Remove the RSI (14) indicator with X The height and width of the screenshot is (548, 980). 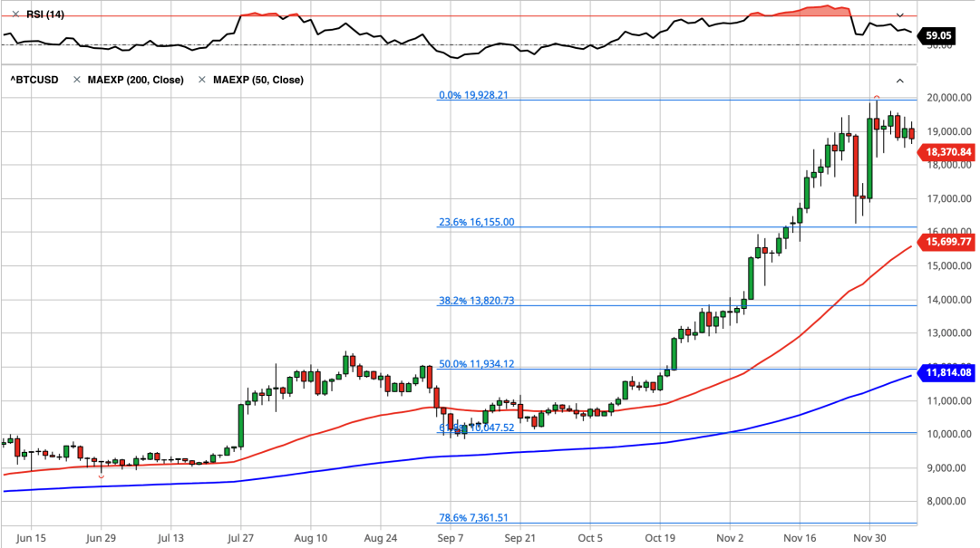coord(15,14)
